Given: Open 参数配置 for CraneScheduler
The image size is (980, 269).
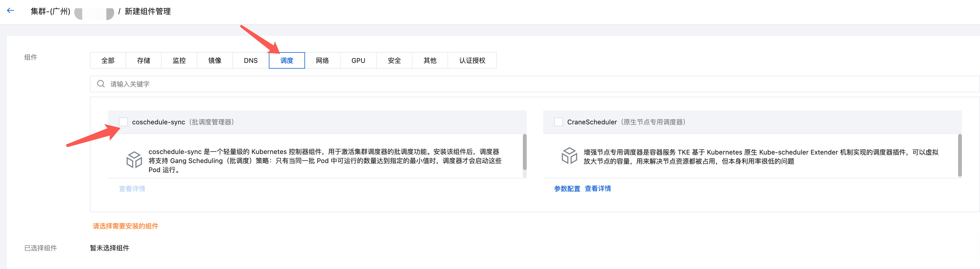Looking at the screenshot, I should [x=567, y=189].
